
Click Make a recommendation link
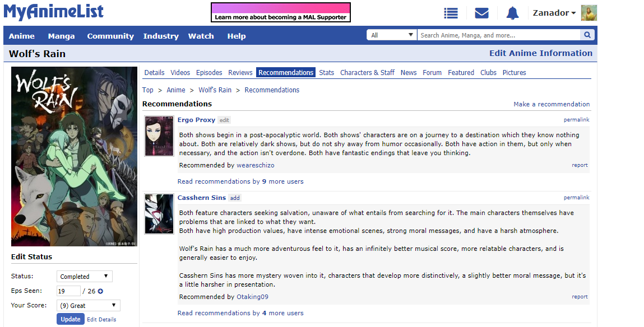click(x=552, y=104)
